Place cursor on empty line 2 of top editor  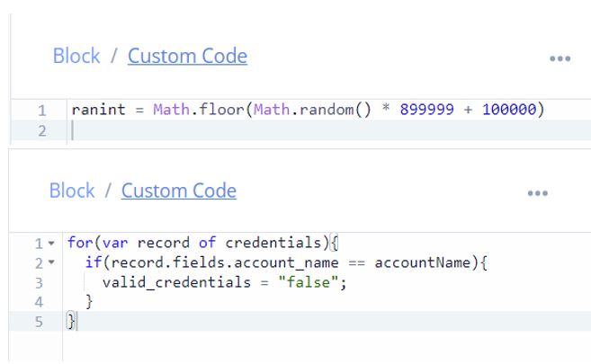(x=270, y=131)
